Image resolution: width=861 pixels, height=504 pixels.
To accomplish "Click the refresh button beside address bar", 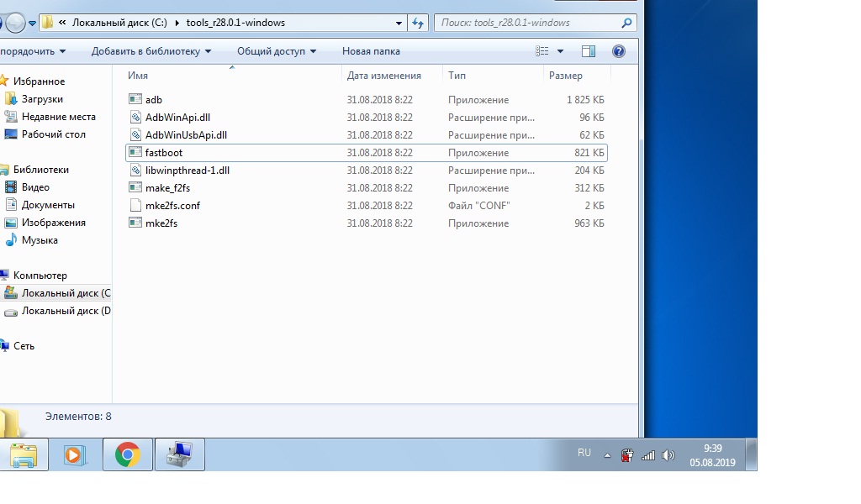I will click(x=418, y=24).
